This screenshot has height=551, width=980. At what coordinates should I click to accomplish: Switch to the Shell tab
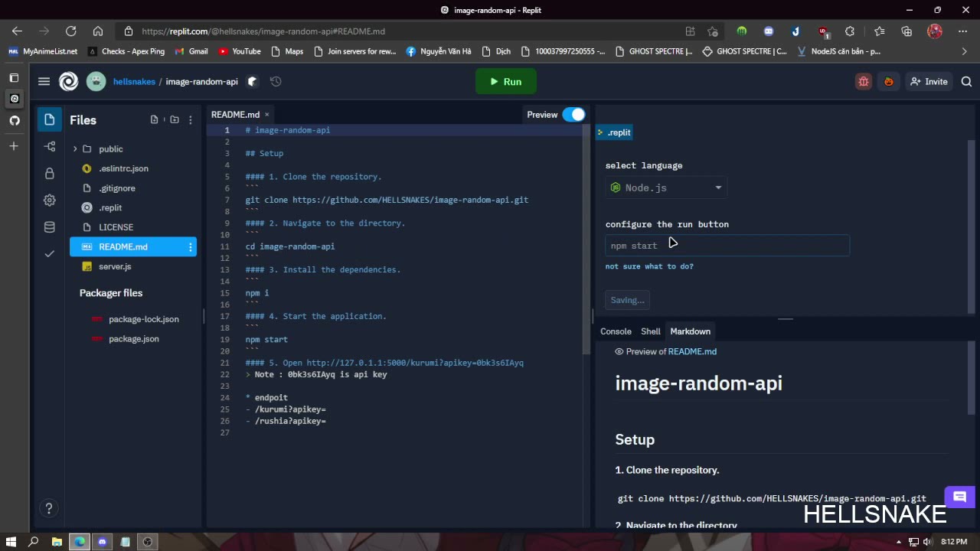(650, 331)
